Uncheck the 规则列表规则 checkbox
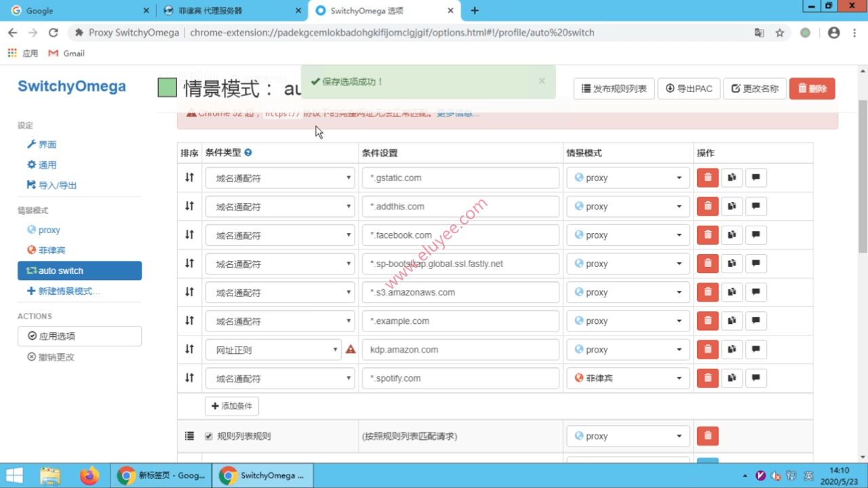 (x=208, y=436)
